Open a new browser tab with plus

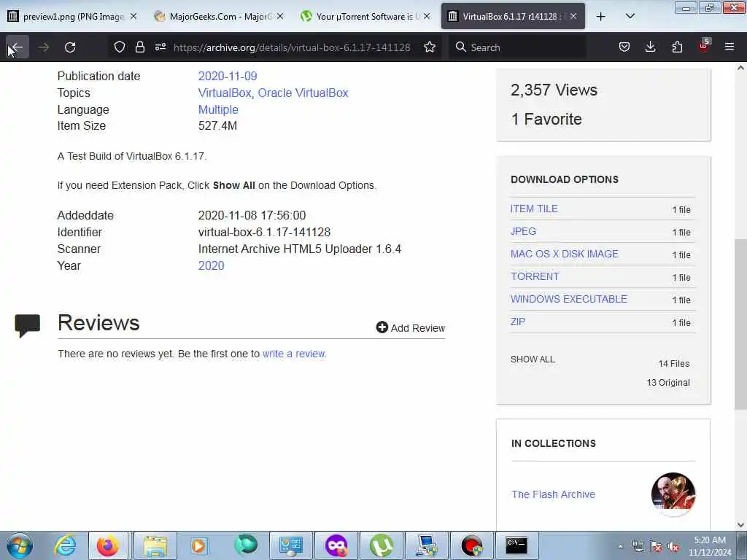(601, 17)
